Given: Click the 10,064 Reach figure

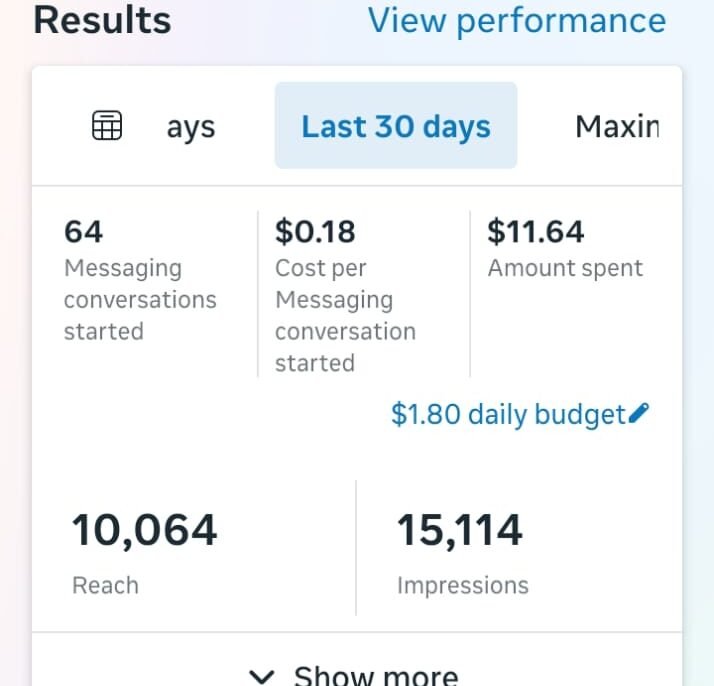Looking at the screenshot, I should (144, 530).
